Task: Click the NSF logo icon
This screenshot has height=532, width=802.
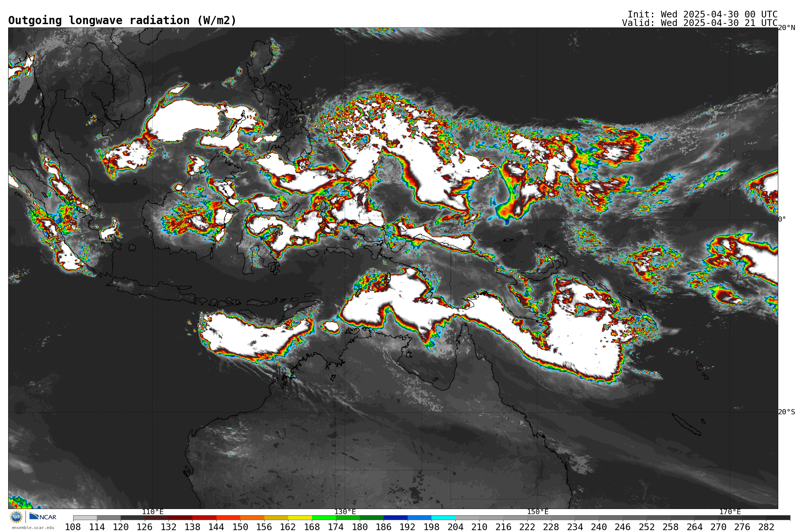Action: tap(16, 516)
